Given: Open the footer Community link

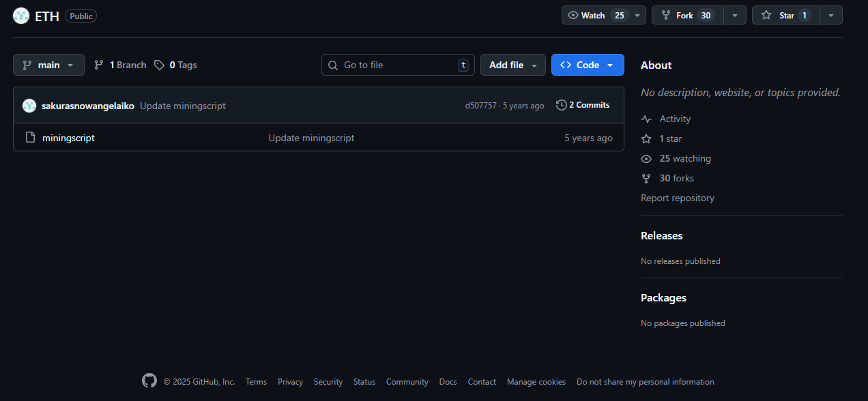Looking at the screenshot, I should (x=407, y=382).
